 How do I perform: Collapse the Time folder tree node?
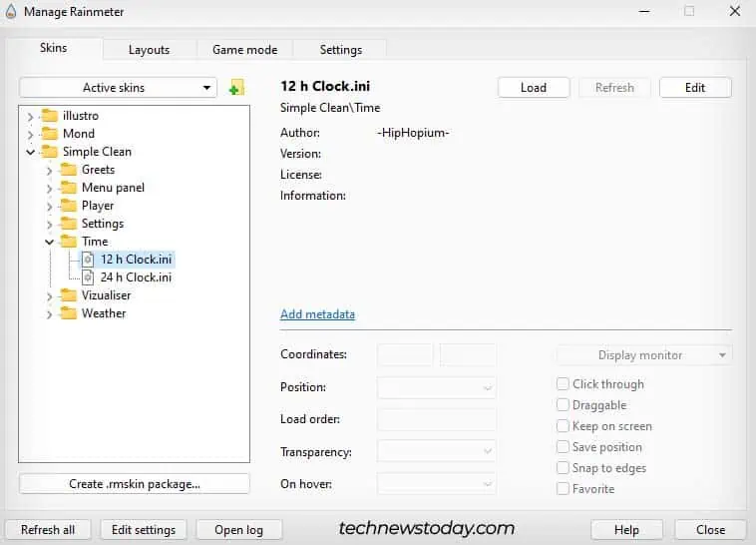point(49,242)
